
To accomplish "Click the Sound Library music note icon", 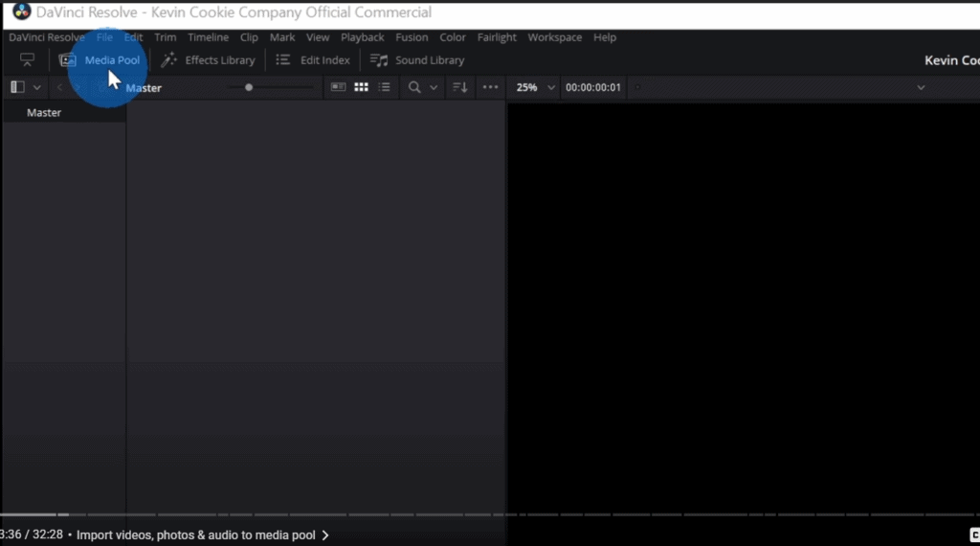I will click(x=379, y=60).
